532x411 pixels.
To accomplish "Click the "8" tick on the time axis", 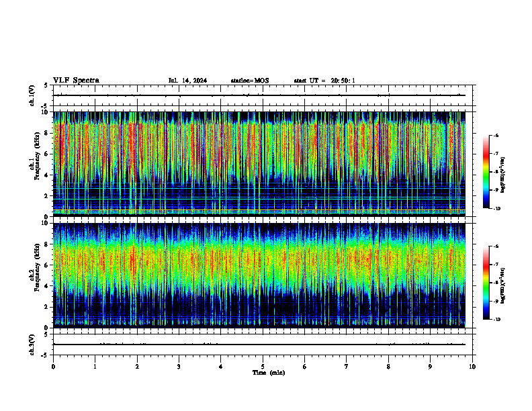I will pyautogui.click(x=388, y=367).
